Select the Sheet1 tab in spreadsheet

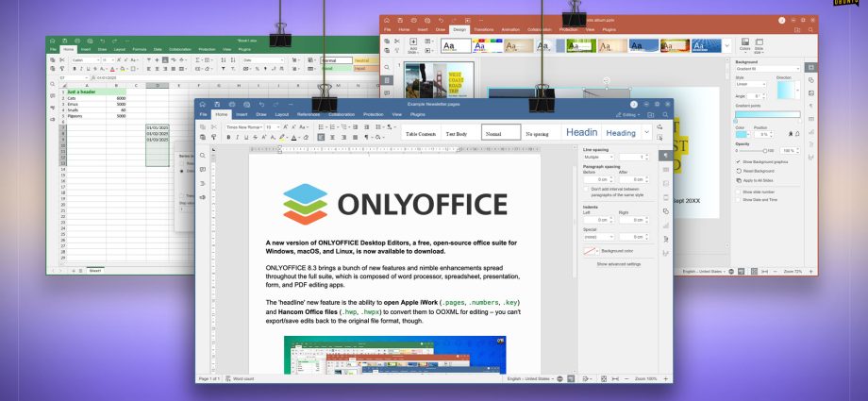95,270
